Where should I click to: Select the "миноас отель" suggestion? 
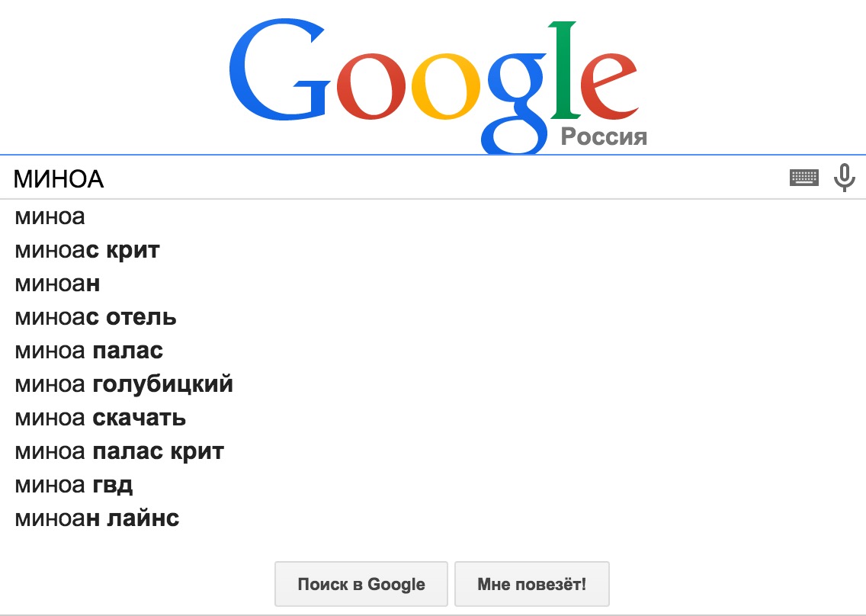tap(95, 317)
